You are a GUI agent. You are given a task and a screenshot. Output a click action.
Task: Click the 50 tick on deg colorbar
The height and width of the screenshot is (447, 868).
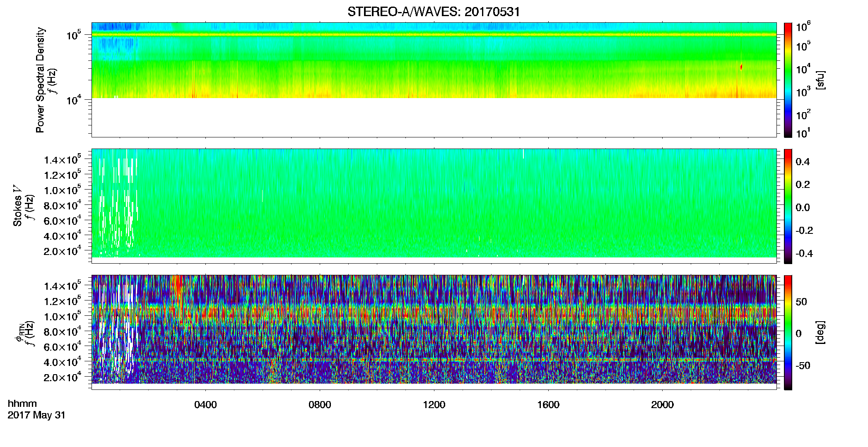click(x=801, y=301)
